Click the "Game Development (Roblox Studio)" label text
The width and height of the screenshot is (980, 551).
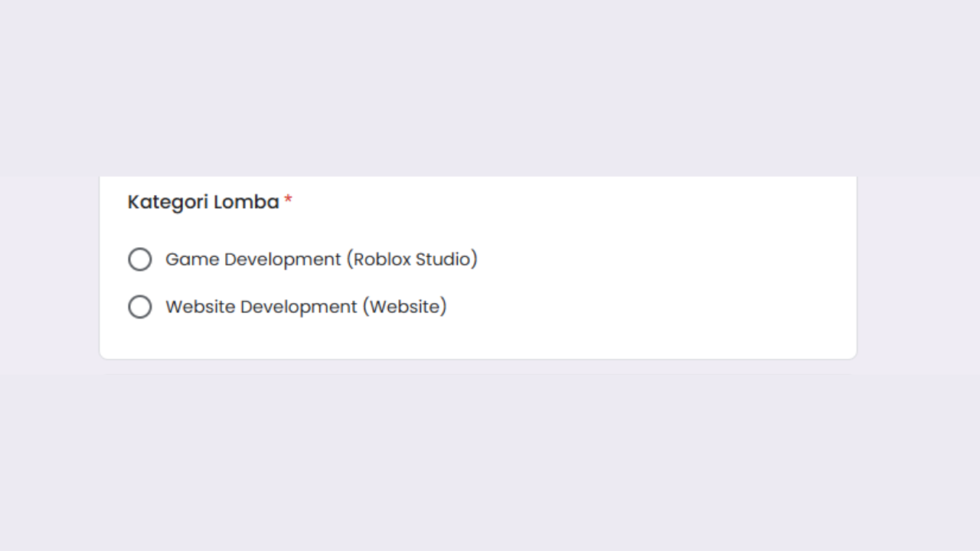tap(321, 259)
